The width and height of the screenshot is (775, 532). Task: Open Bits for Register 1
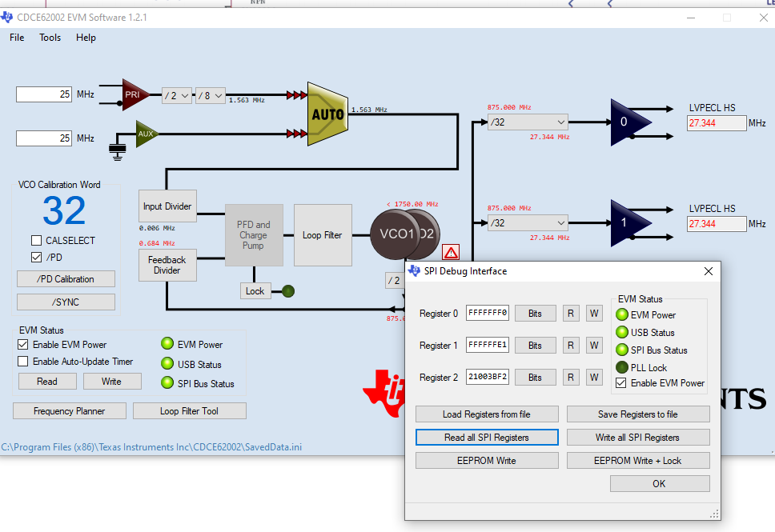[x=536, y=346]
